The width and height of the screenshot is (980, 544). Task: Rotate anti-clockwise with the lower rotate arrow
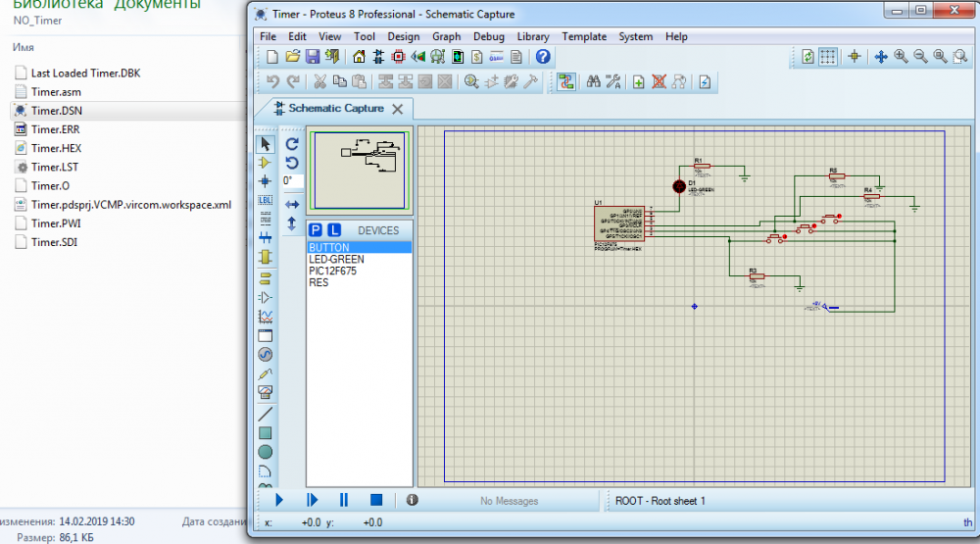point(292,163)
